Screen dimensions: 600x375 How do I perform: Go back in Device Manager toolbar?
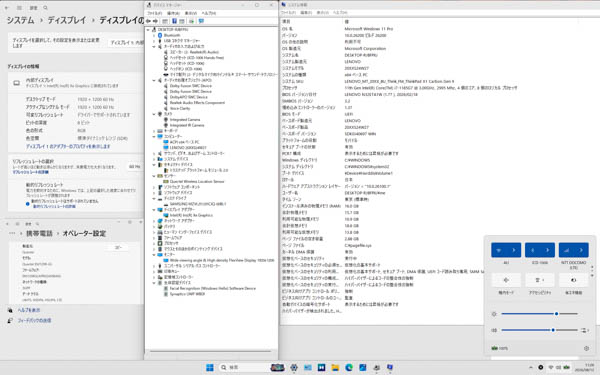(148, 21)
